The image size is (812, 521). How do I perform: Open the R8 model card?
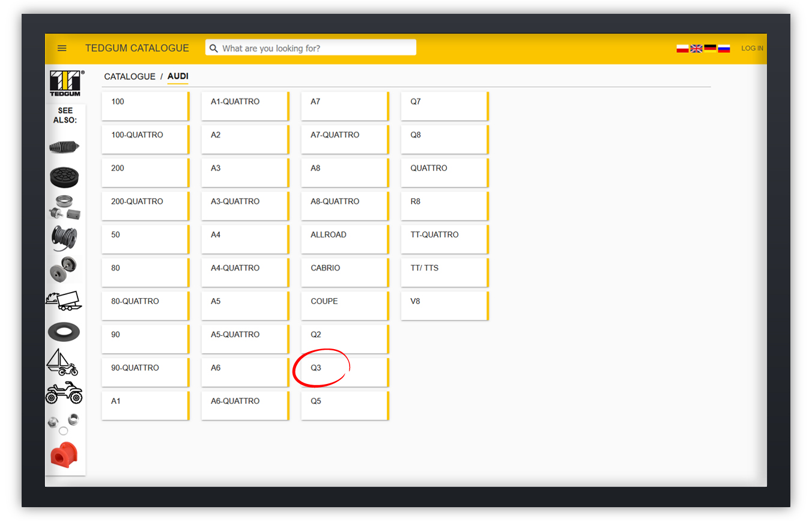pos(444,206)
